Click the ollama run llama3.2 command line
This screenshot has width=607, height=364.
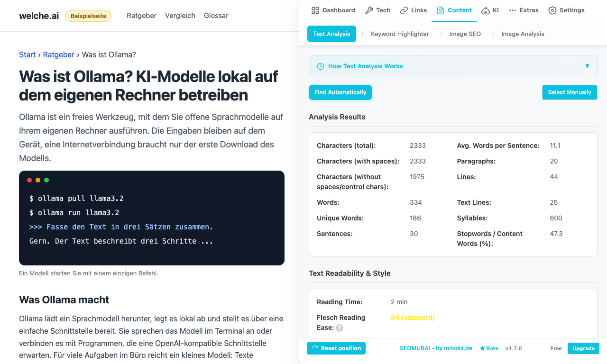click(74, 213)
